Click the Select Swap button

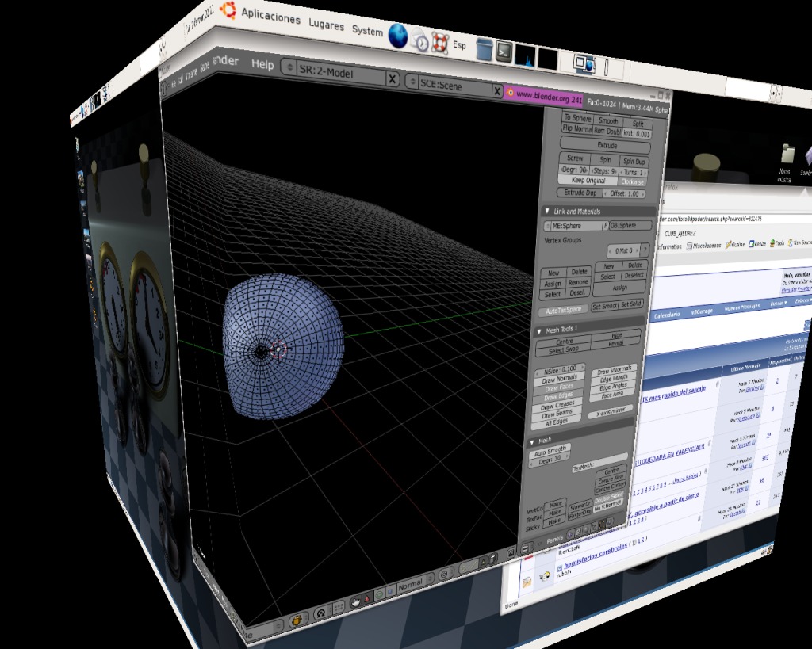click(564, 350)
